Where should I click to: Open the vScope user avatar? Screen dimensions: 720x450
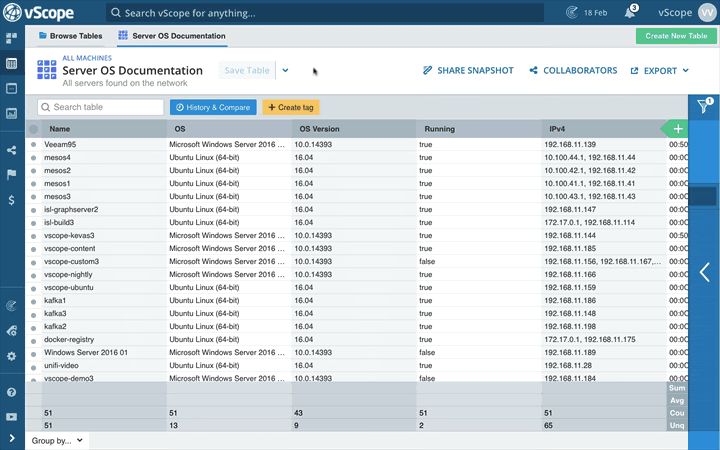(x=706, y=12)
